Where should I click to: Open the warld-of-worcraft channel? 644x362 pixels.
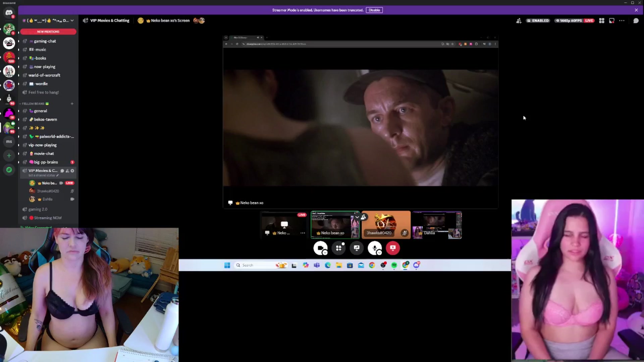coord(48,75)
